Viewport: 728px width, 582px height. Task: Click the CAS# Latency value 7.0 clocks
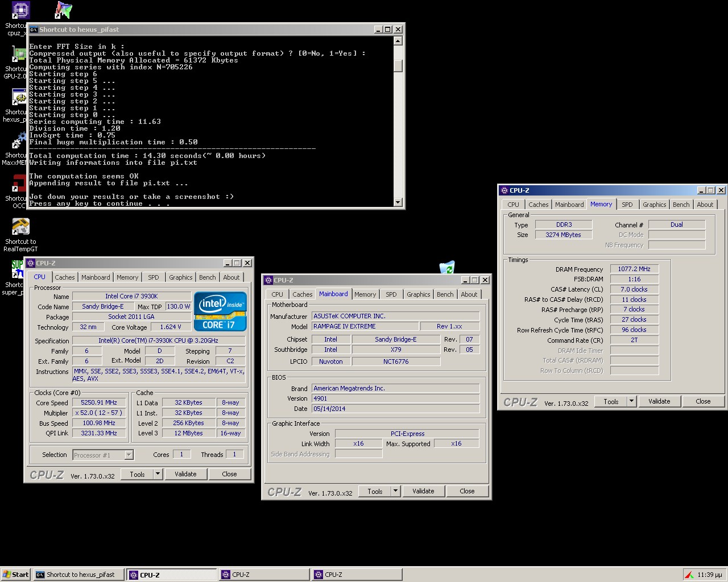tap(634, 289)
